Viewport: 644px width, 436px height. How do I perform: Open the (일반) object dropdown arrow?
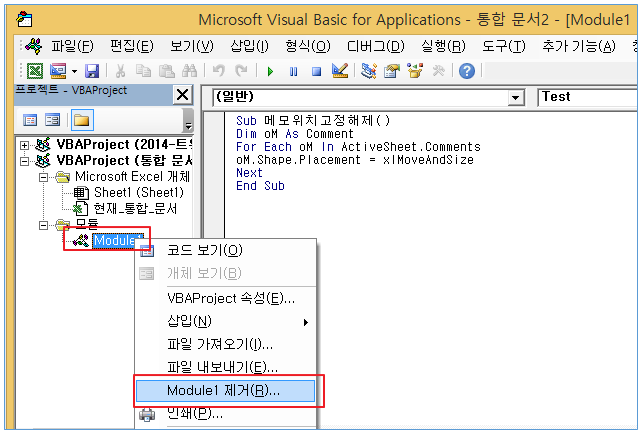(x=515, y=98)
